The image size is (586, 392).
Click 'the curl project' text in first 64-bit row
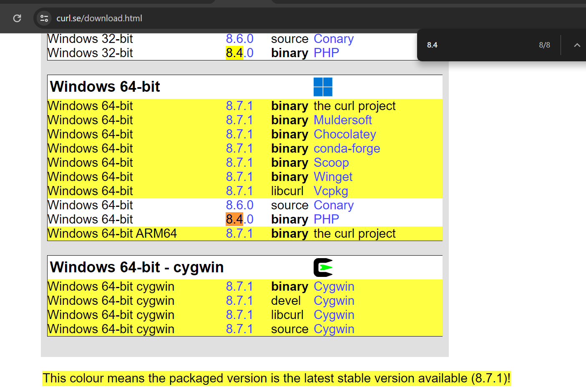(355, 106)
